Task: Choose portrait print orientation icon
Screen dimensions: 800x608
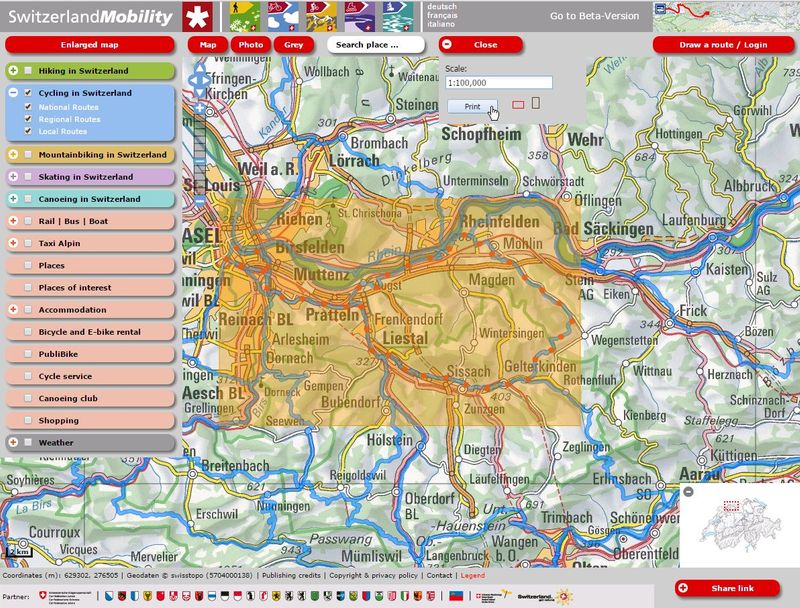Action: [x=535, y=102]
